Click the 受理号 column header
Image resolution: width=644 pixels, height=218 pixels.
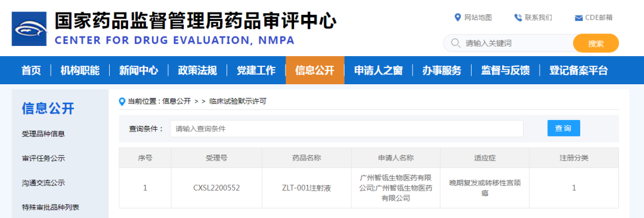click(216, 158)
